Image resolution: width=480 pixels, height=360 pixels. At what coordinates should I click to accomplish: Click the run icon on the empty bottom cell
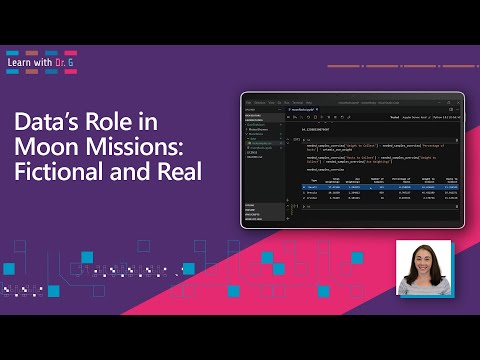[304, 207]
